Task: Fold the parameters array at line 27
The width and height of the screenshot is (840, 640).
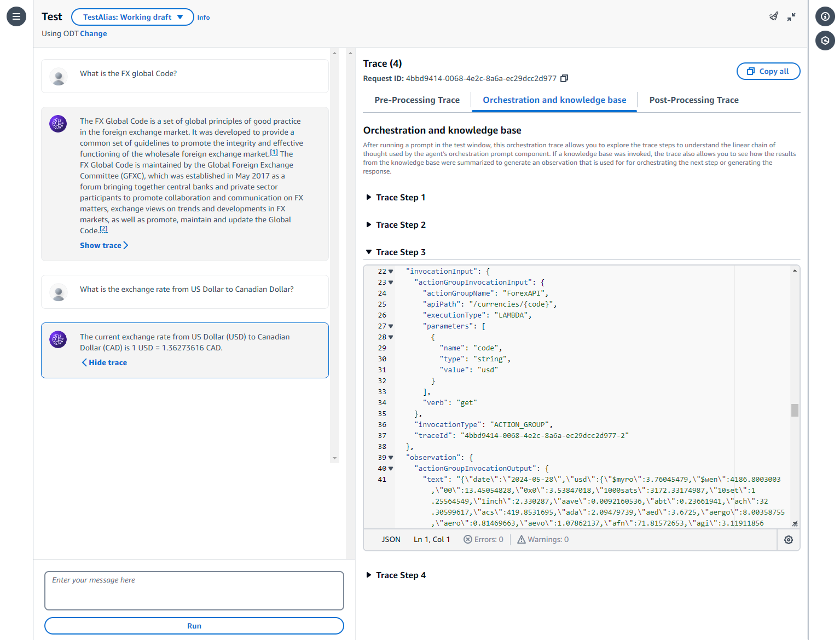Action: (x=391, y=326)
